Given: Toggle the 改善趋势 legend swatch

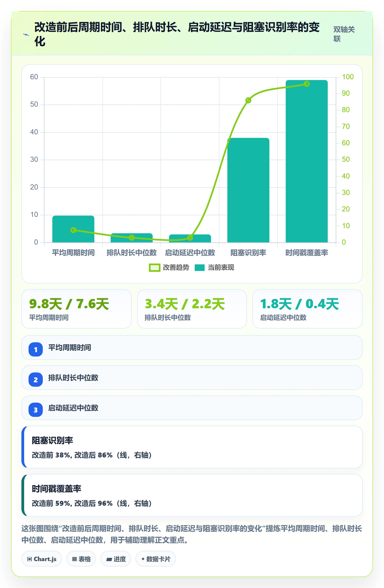Looking at the screenshot, I should 154,268.
